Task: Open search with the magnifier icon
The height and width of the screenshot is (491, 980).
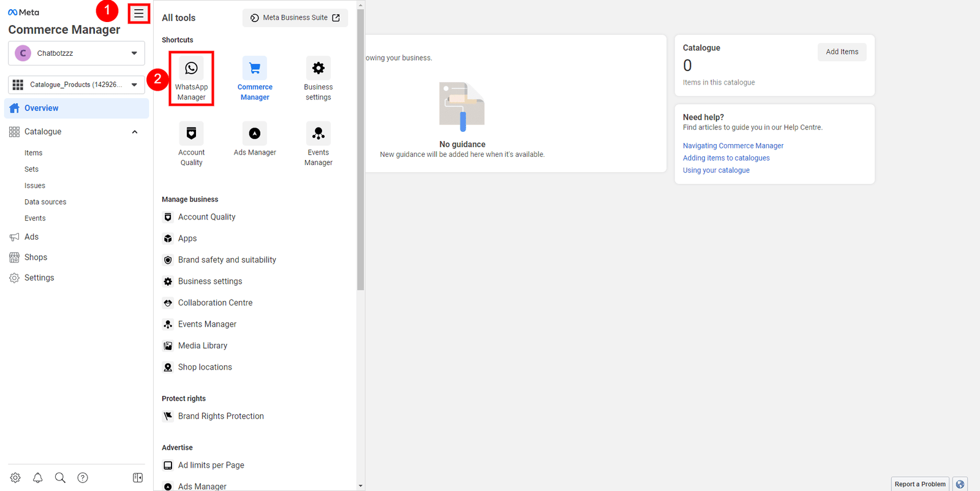Action: click(x=60, y=478)
